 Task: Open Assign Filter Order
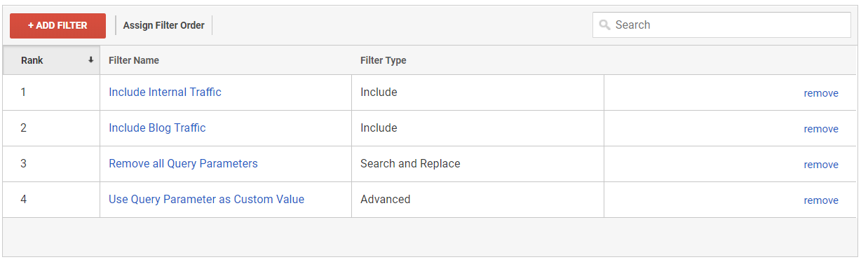pos(164,25)
